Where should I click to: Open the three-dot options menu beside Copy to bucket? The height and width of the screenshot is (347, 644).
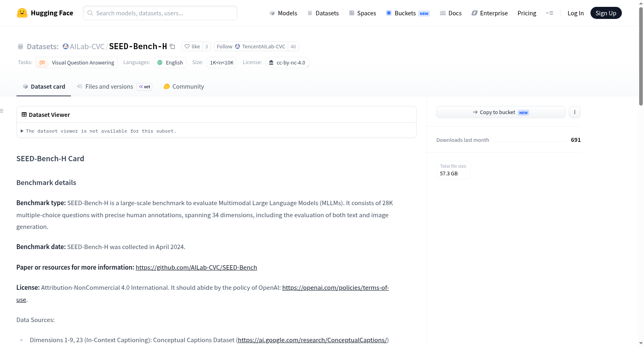[575, 112]
